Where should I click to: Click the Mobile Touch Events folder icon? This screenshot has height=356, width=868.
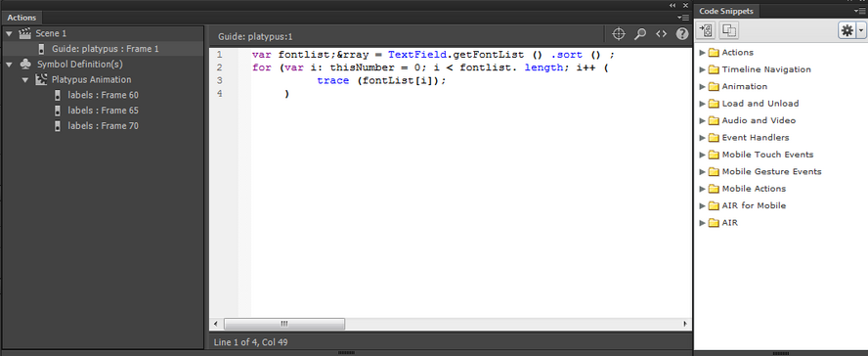coord(714,156)
